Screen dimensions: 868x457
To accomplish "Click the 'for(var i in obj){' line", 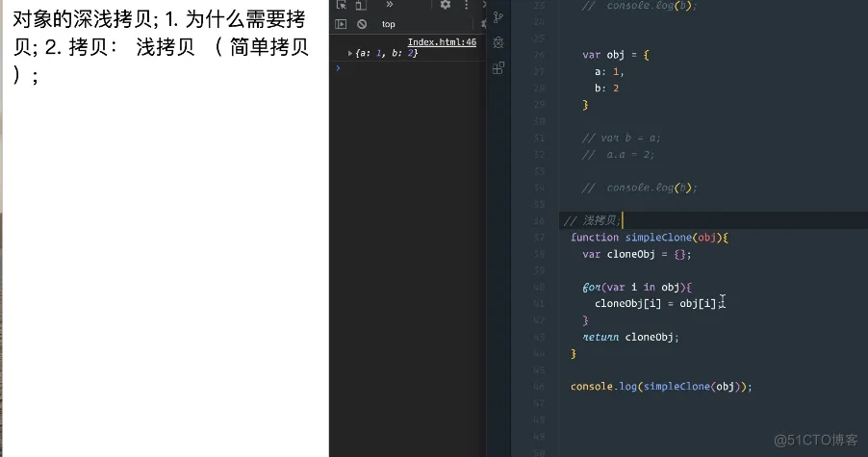I will [x=637, y=287].
